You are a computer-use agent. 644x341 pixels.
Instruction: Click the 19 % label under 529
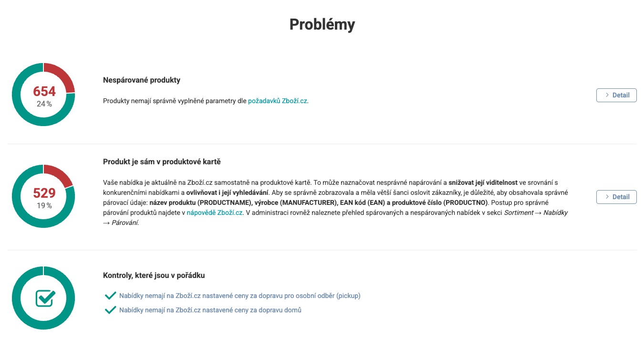pyautogui.click(x=44, y=205)
